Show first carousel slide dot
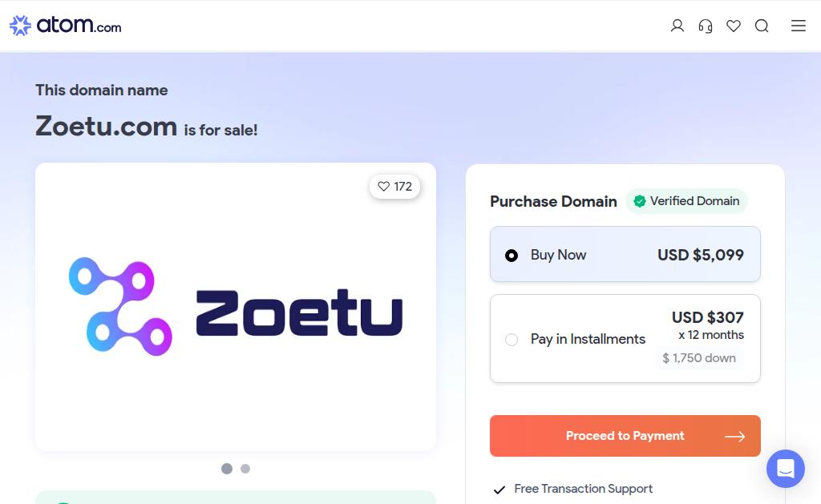The height and width of the screenshot is (504, 821). [x=227, y=469]
